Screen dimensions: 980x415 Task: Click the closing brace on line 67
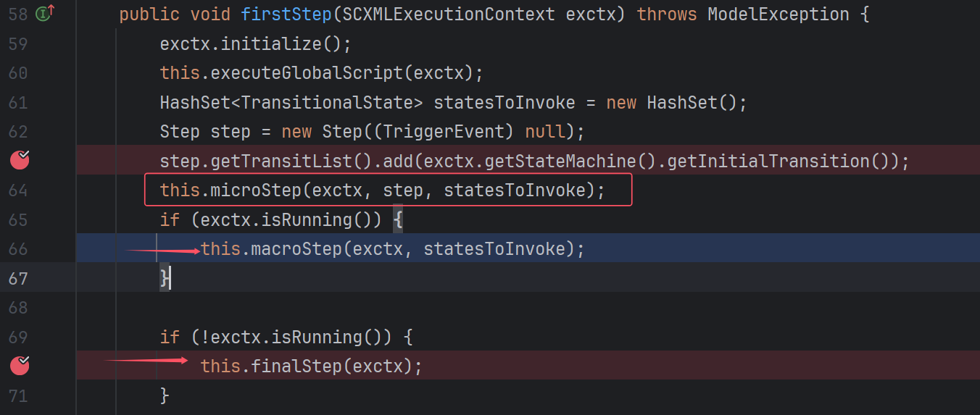click(x=165, y=279)
